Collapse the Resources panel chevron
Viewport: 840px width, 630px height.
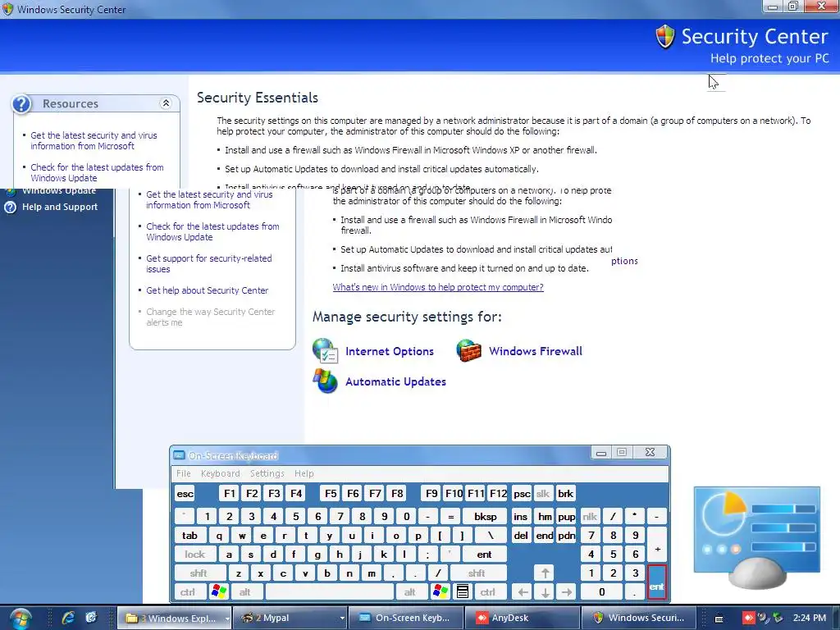click(x=166, y=103)
